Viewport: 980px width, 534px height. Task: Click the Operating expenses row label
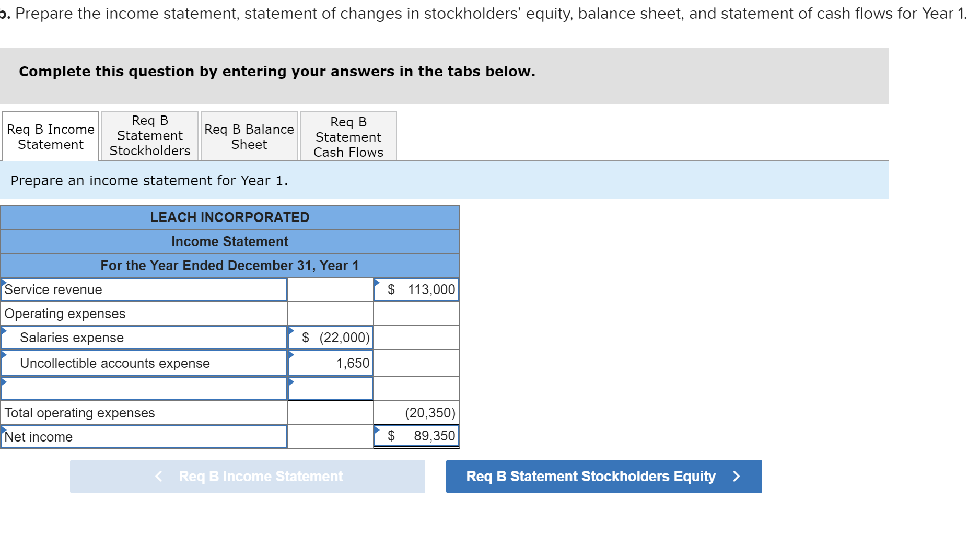(65, 314)
